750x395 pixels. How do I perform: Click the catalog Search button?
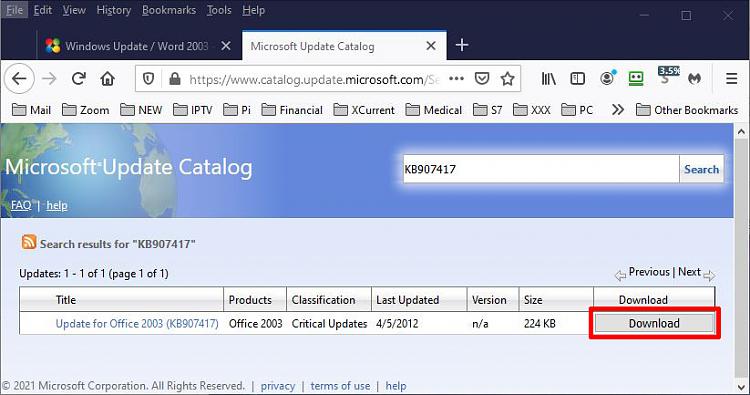(x=701, y=169)
